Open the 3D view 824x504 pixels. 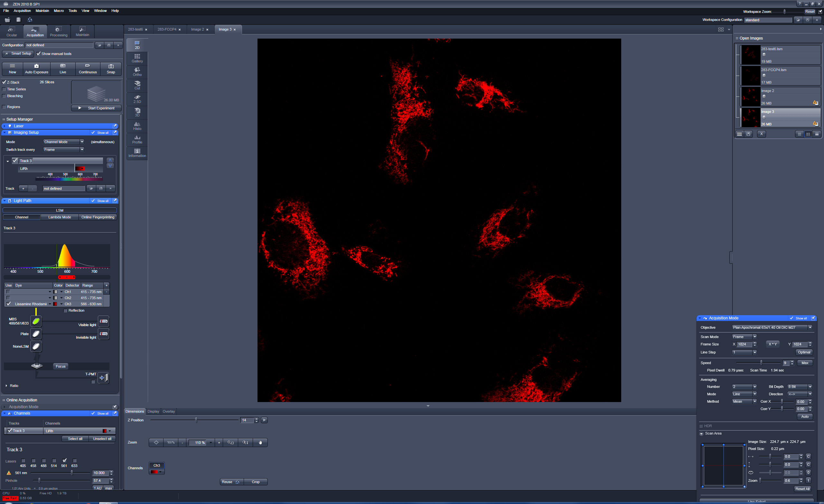point(137,112)
